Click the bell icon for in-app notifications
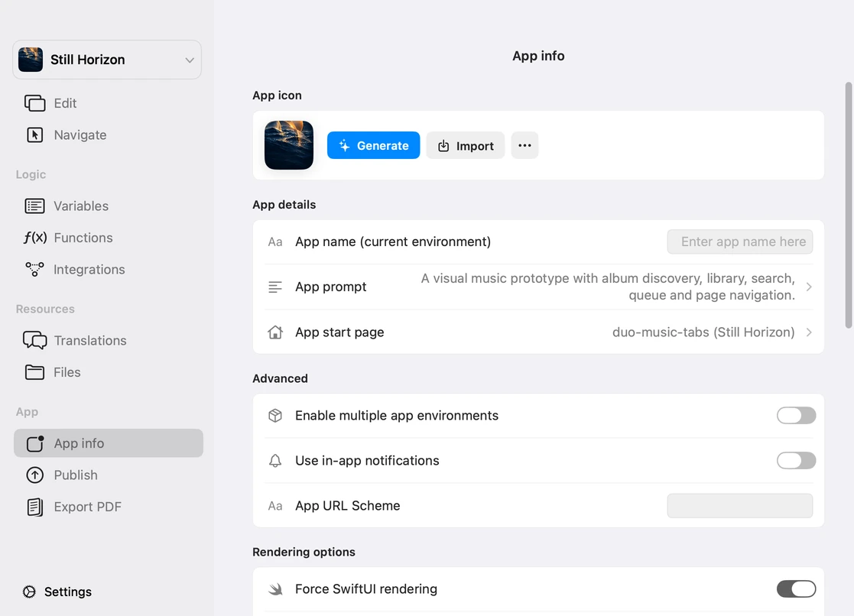 pyautogui.click(x=275, y=461)
